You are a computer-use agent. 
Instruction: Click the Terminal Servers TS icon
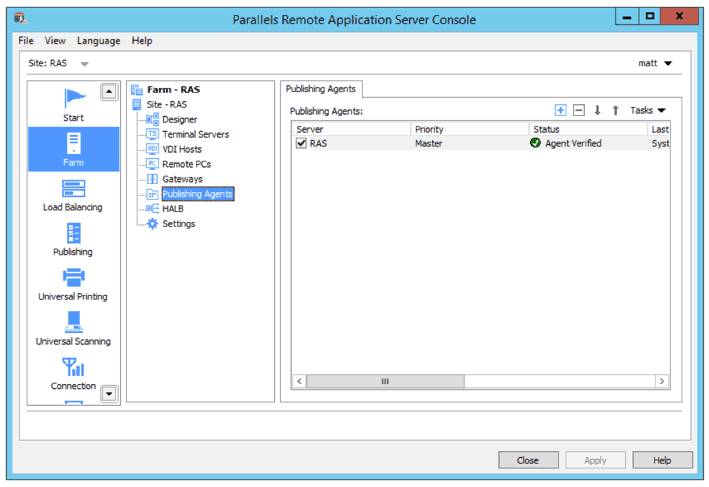click(x=152, y=134)
